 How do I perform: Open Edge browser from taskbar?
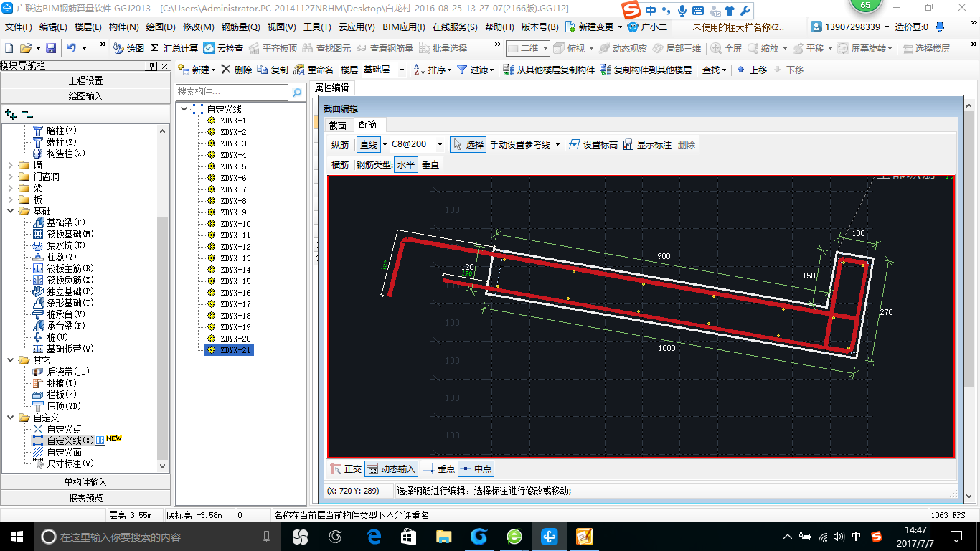(374, 537)
